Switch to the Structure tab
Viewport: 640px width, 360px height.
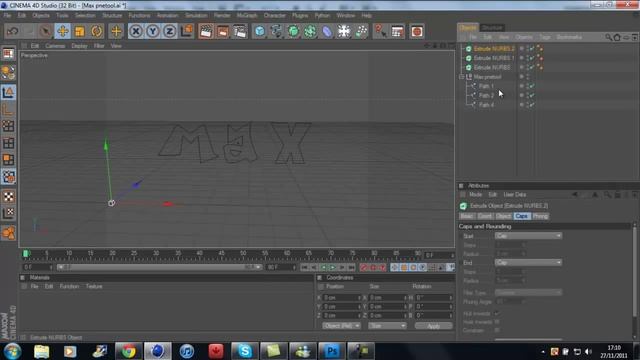click(x=492, y=27)
